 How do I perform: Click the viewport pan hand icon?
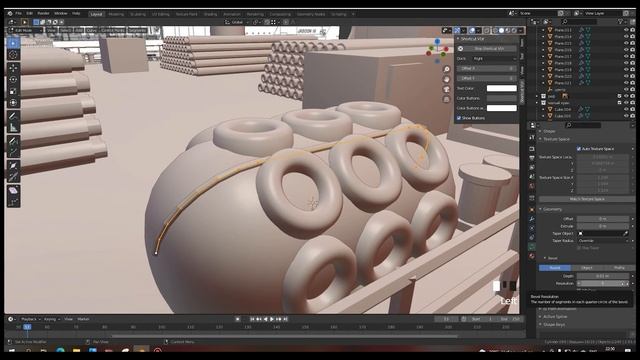pos(447,79)
